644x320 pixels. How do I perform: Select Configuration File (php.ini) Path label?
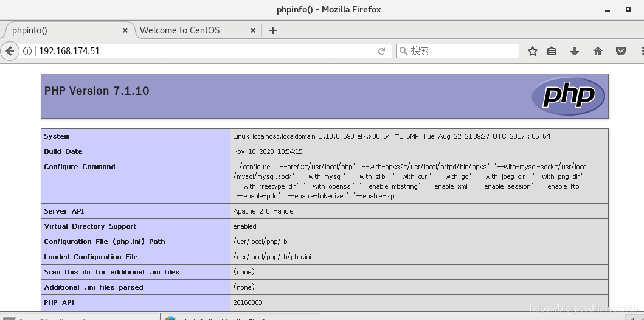tap(105, 242)
